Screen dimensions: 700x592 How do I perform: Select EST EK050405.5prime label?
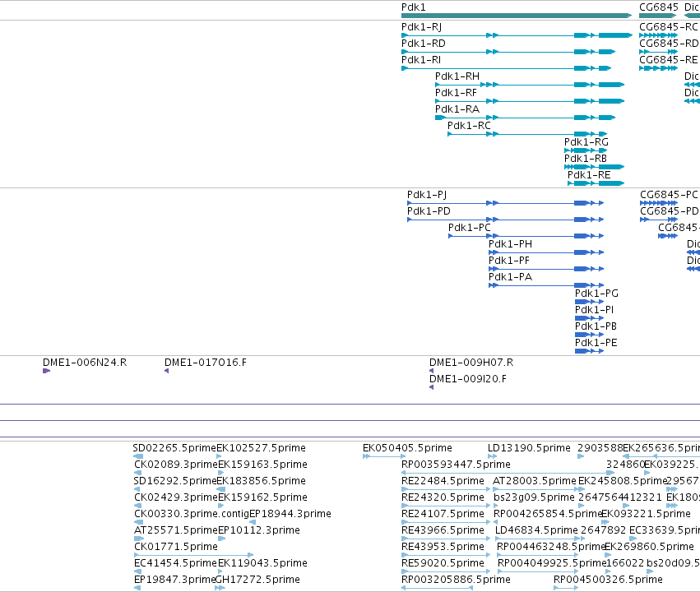pyautogui.click(x=408, y=448)
